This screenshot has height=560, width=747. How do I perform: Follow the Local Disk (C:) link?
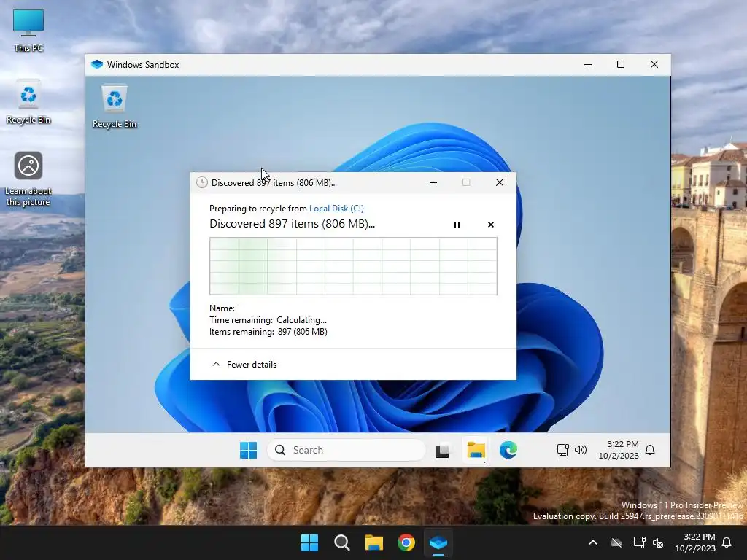[x=336, y=208]
